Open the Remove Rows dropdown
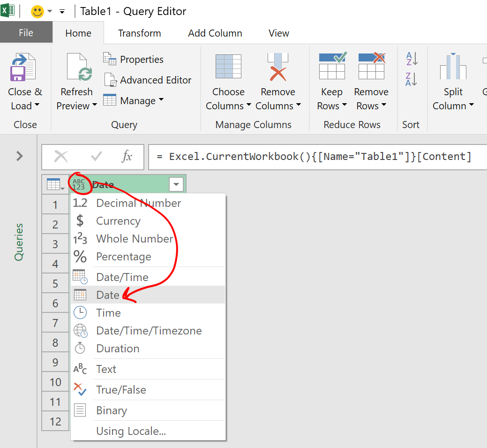Image resolution: width=487 pixels, height=448 pixels. 371,106
